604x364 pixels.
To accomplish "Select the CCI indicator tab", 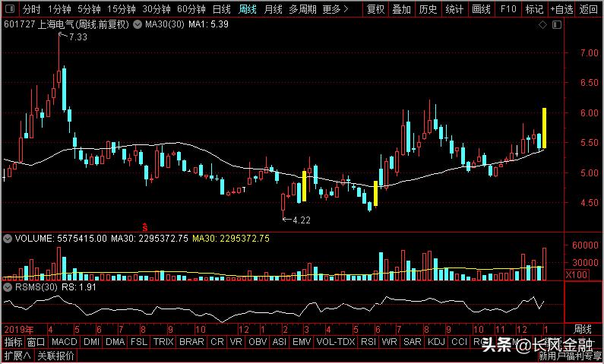I will coord(459,341).
